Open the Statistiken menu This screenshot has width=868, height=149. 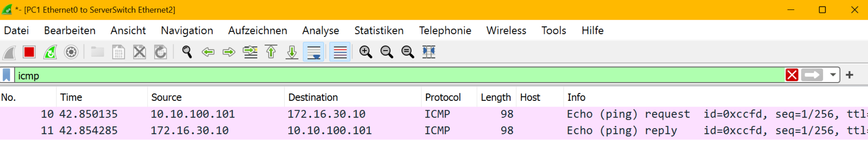(379, 31)
